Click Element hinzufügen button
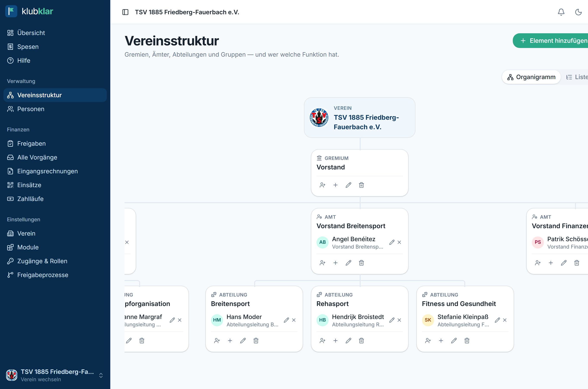 (550, 41)
